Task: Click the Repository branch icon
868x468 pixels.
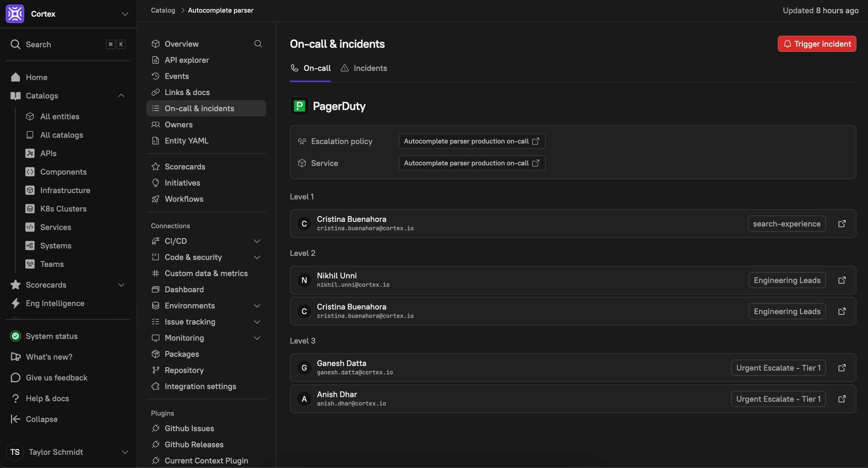Action: (x=156, y=370)
